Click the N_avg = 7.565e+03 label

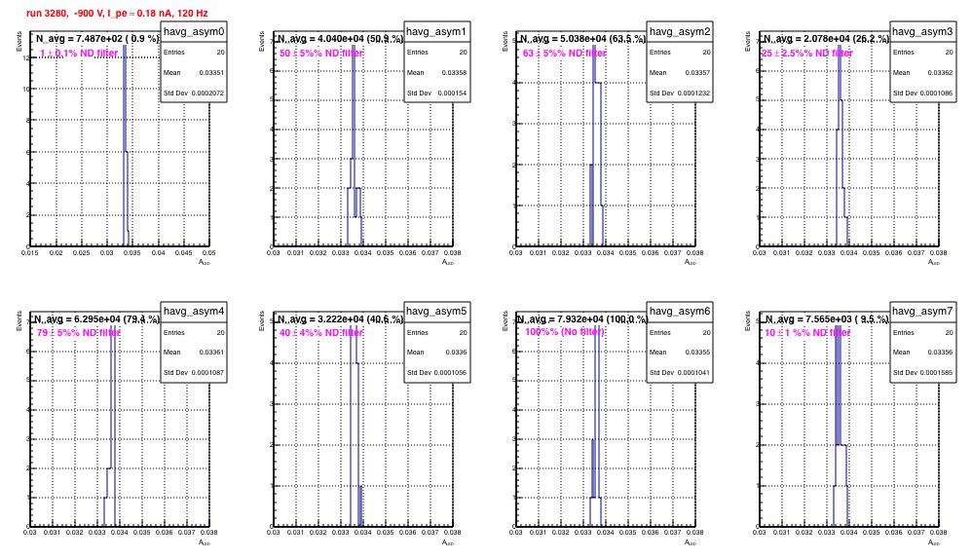pos(827,318)
